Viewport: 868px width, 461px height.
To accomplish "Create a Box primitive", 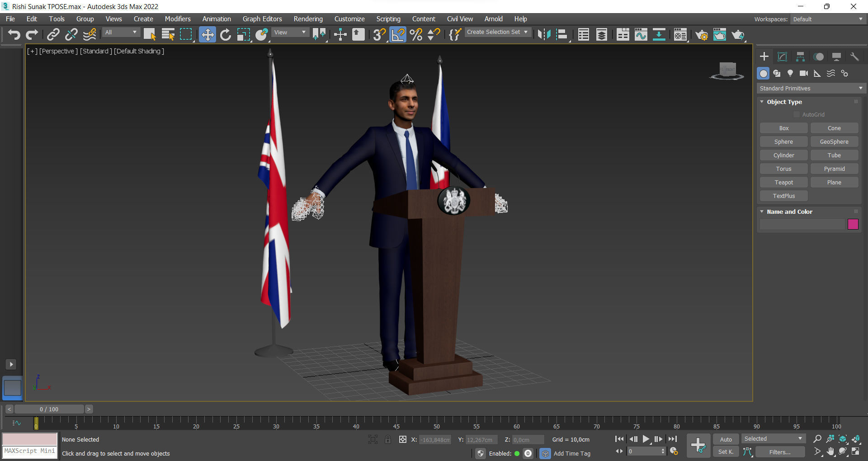I will 783,128.
